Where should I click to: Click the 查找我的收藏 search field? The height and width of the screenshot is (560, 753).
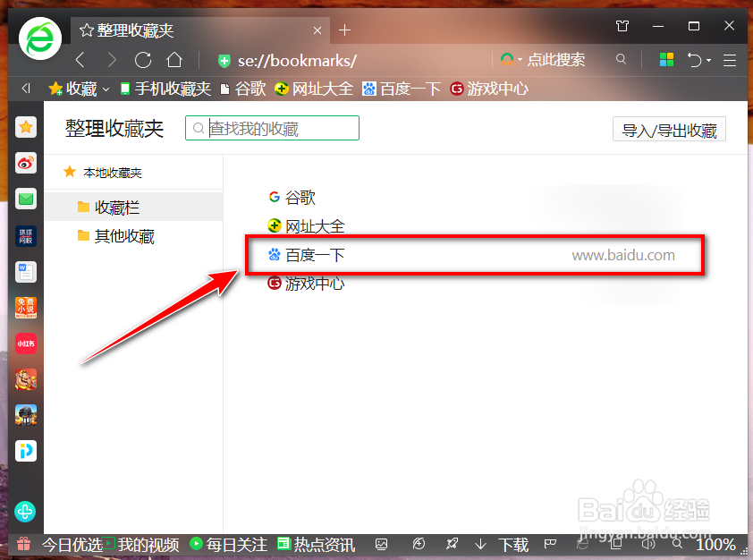click(272, 128)
